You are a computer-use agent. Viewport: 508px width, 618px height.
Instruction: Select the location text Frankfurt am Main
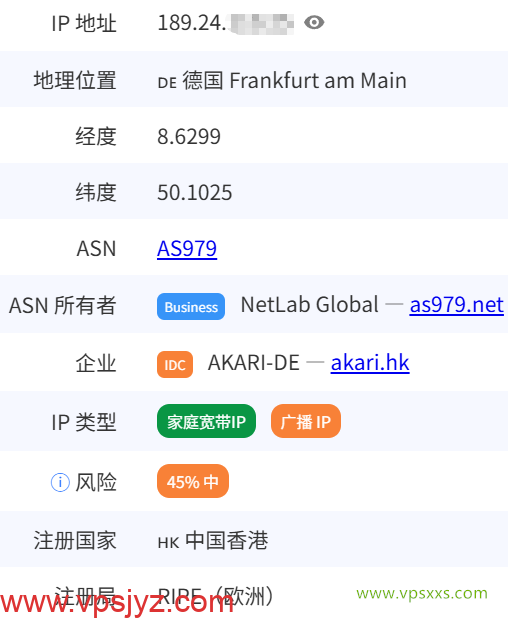coord(318,81)
